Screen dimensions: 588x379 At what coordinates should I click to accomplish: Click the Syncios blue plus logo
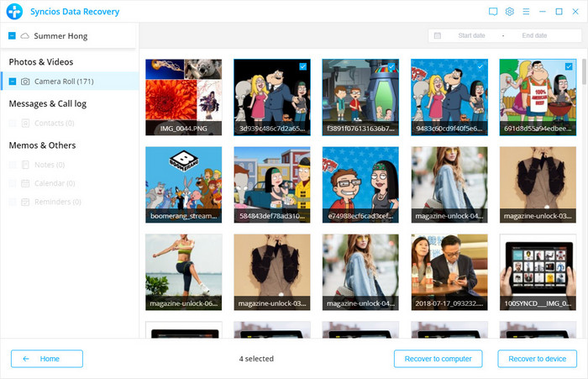pyautogui.click(x=14, y=11)
